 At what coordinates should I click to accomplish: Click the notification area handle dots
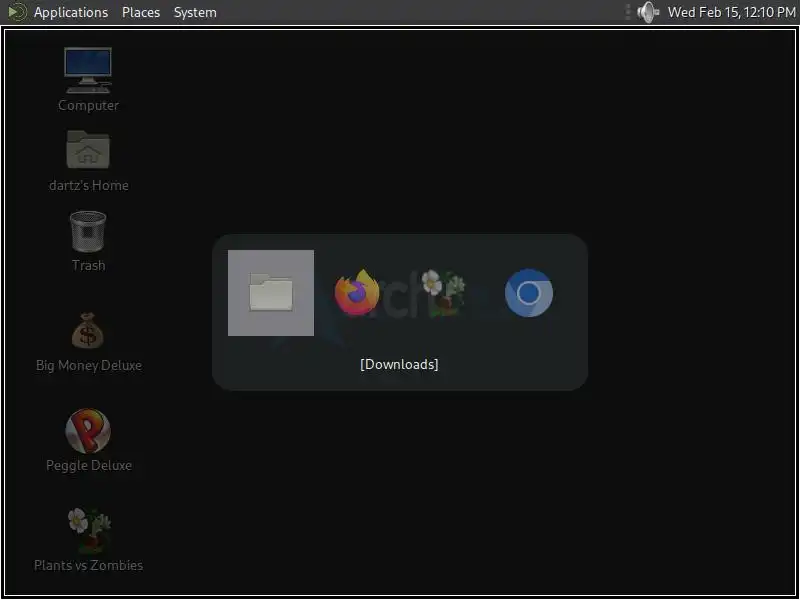(x=628, y=12)
